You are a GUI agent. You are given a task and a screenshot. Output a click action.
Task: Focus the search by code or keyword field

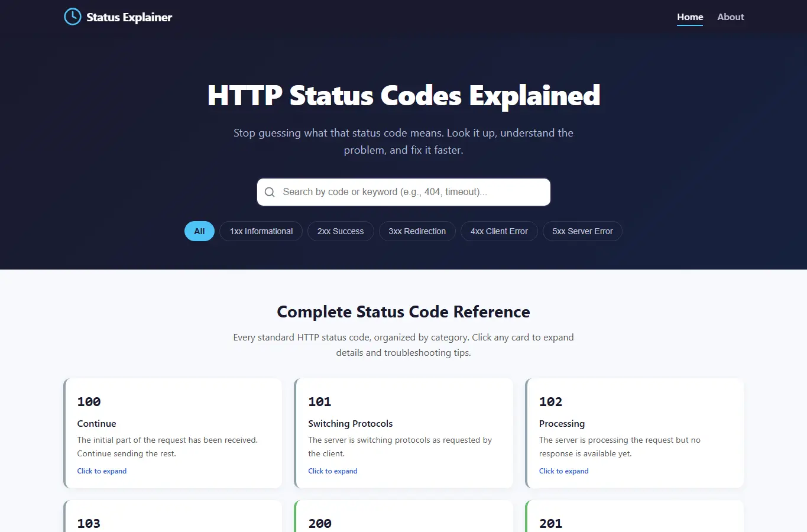(x=404, y=192)
